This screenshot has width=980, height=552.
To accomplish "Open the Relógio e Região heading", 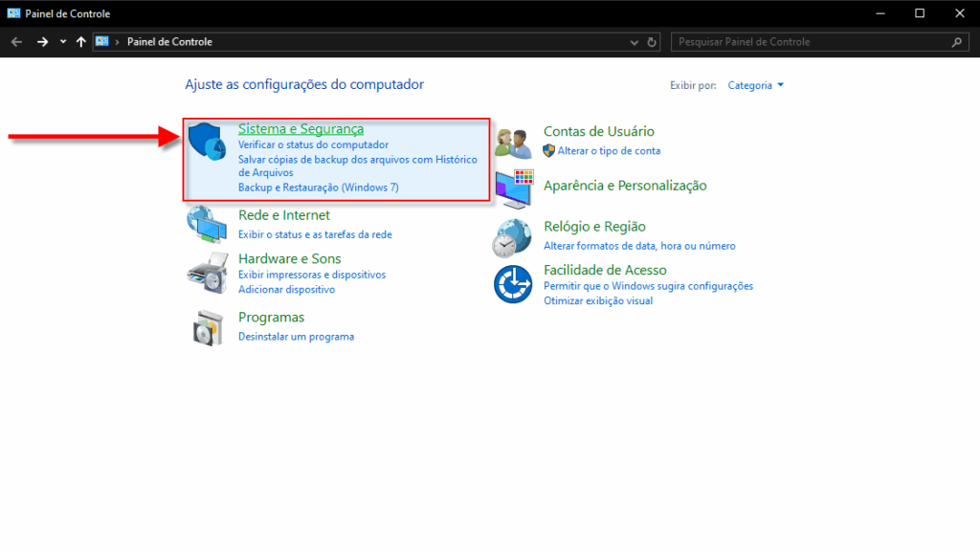I will click(594, 227).
